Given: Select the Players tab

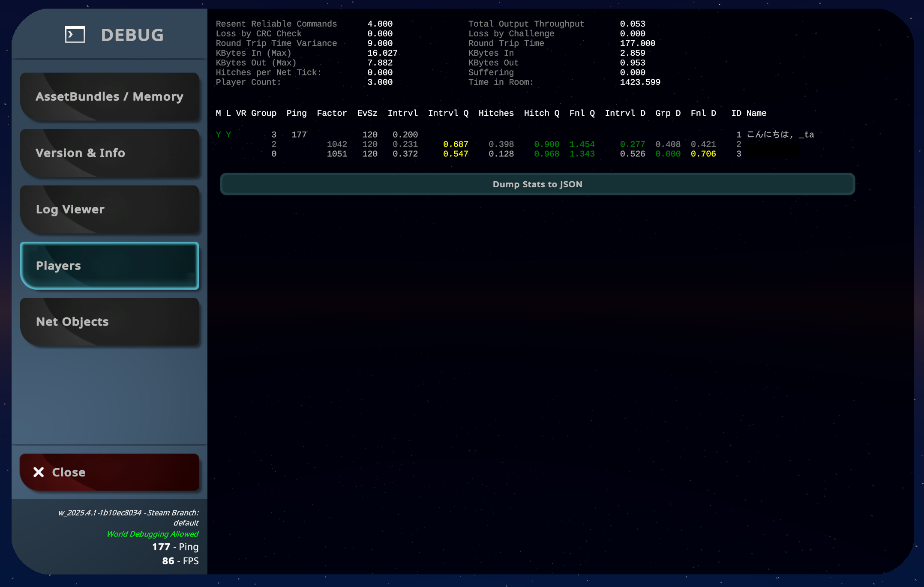Looking at the screenshot, I should coord(109,266).
